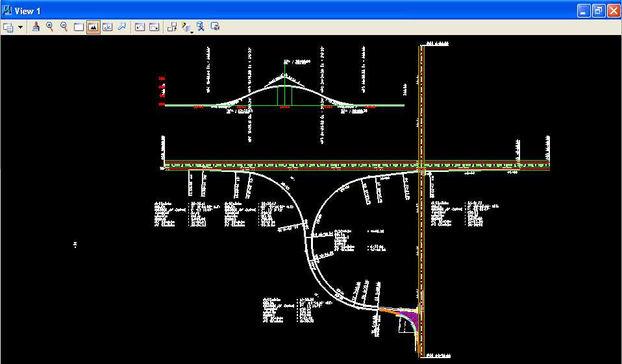Image resolution: width=622 pixels, height=364 pixels.
Task: Go back with View Previous
Action: 140,27
